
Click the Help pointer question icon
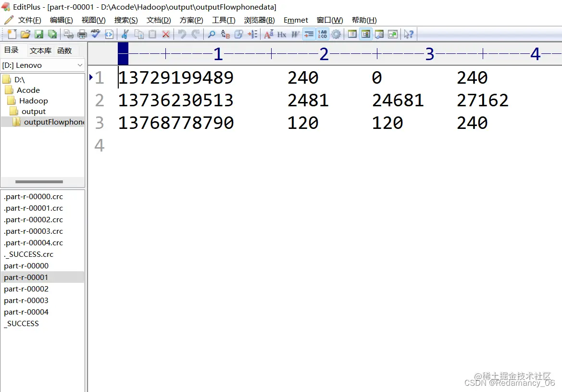point(409,35)
